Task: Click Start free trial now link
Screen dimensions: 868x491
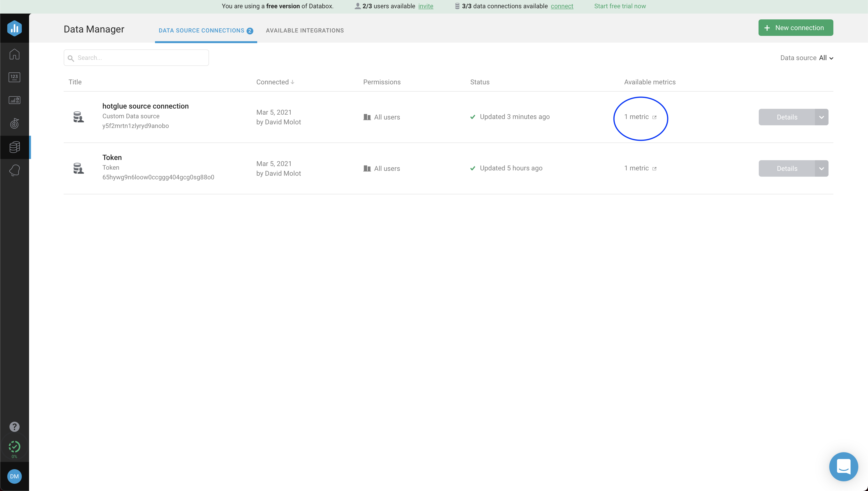Action: click(x=620, y=6)
